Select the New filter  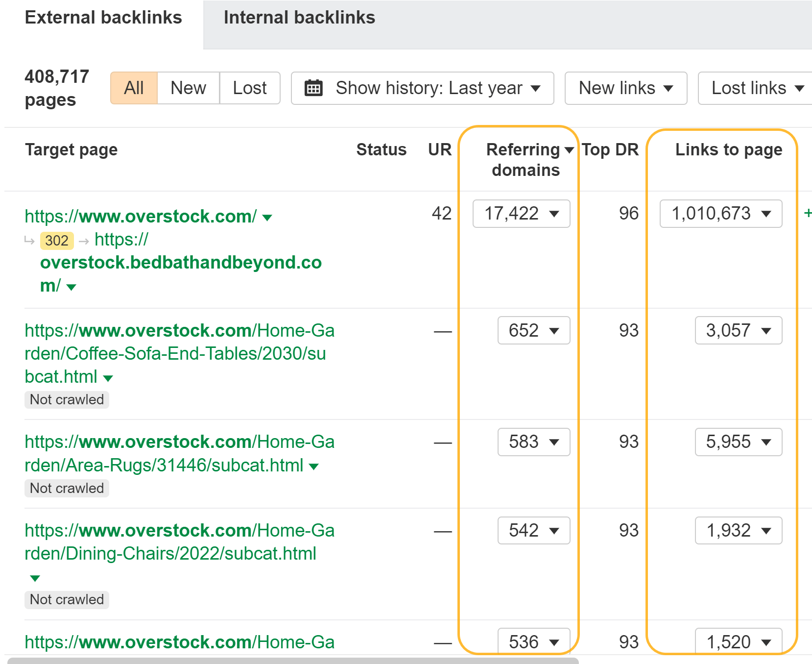tap(188, 88)
